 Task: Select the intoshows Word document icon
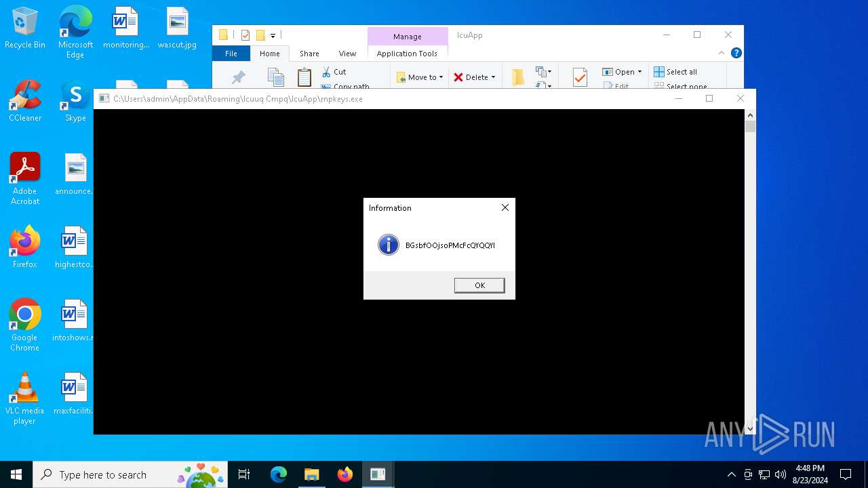[x=73, y=321]
